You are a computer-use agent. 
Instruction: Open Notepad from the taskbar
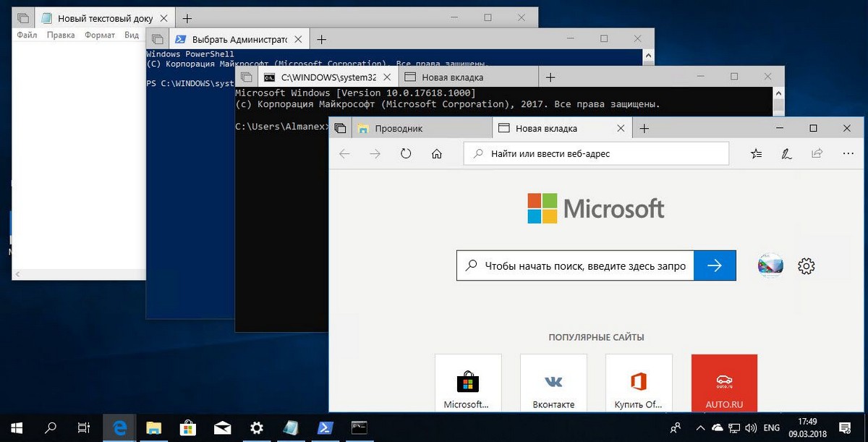(x=291, y=428)
